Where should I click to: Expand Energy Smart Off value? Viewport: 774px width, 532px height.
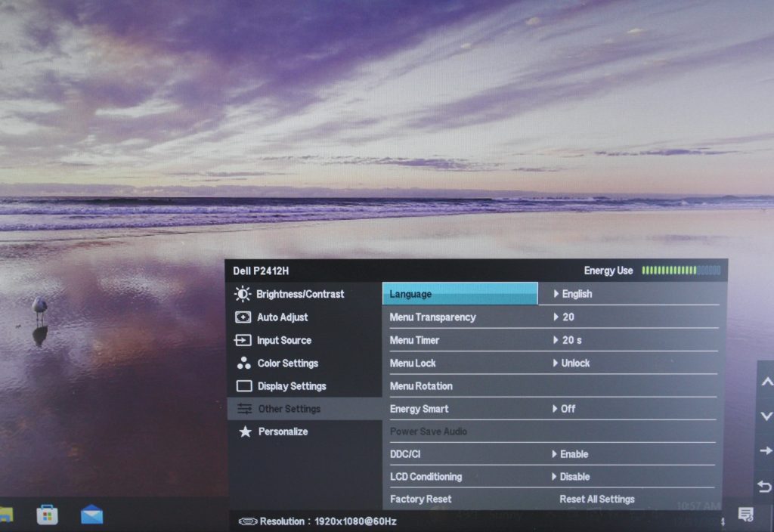coord(564,409)
